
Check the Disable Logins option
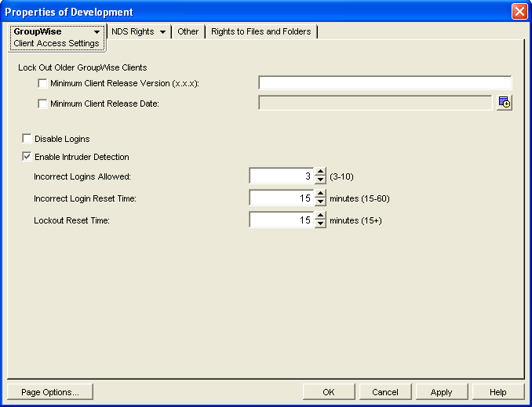(x=27, y=138)
